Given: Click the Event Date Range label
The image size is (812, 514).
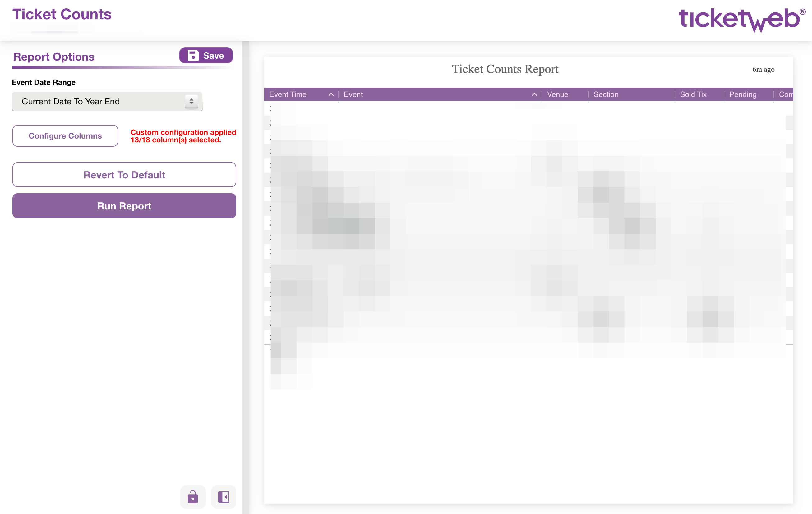Looking at the screenshot, I should point(44,82).
